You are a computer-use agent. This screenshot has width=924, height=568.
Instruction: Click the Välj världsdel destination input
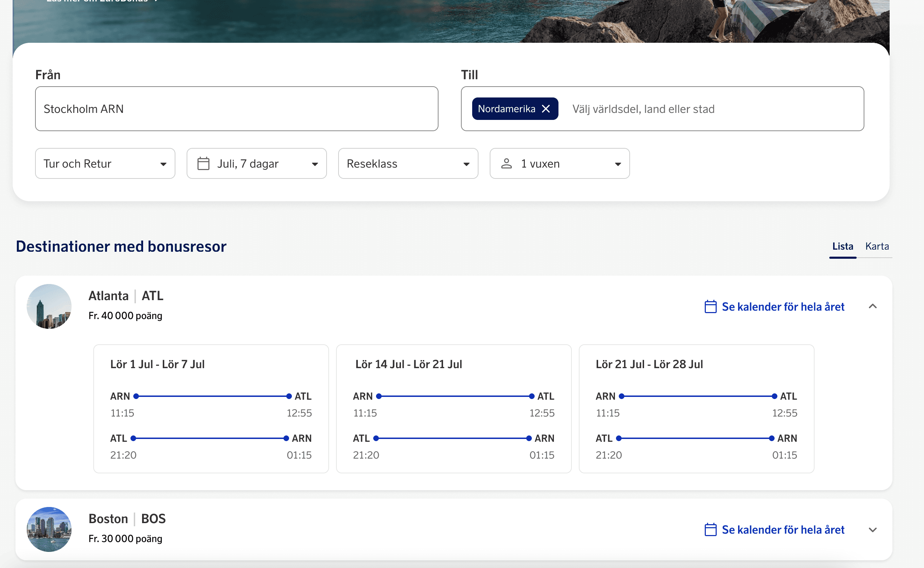pos(710,109)
